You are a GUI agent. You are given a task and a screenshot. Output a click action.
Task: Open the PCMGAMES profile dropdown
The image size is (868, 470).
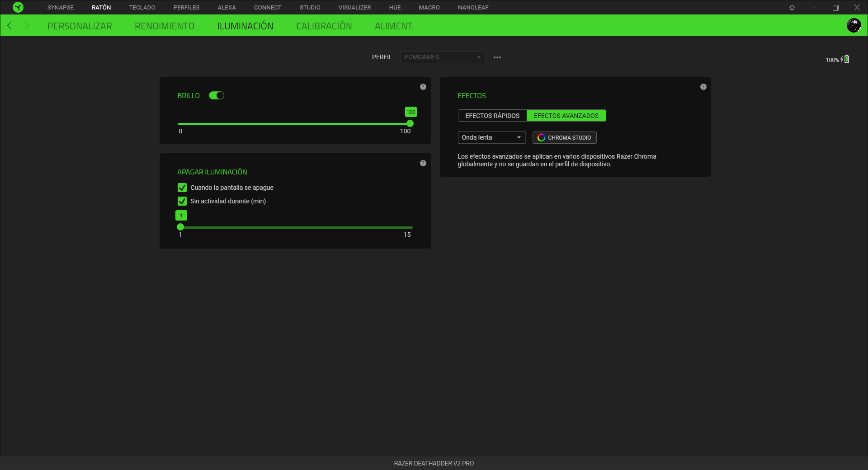443,57
